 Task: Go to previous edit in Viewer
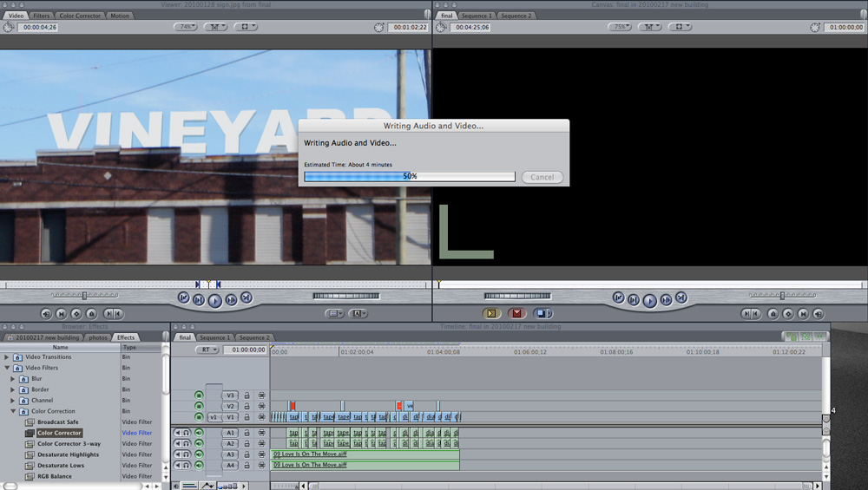[x=183, y=297]
